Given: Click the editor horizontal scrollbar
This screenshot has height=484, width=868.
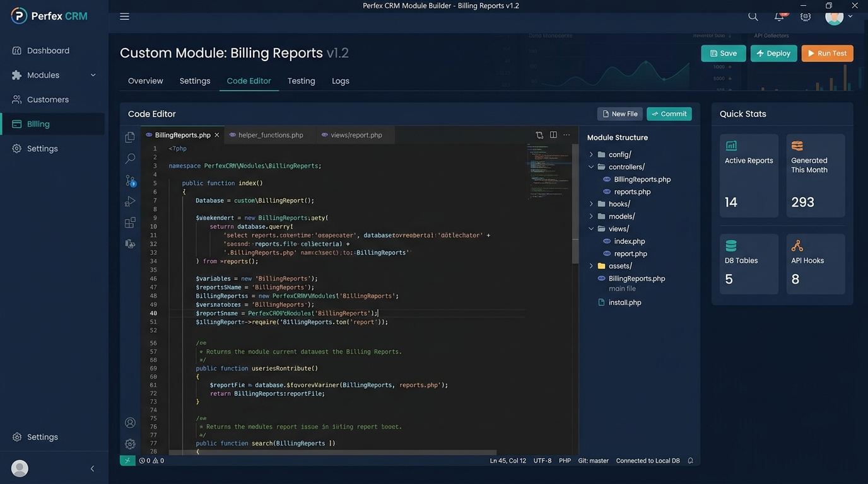Looking at the screenshot, I should tap(333, 452).
